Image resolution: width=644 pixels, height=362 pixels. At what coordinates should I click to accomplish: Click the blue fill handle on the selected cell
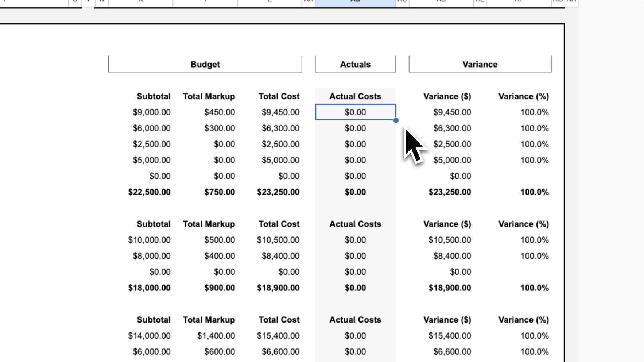[x=396, y=120]
